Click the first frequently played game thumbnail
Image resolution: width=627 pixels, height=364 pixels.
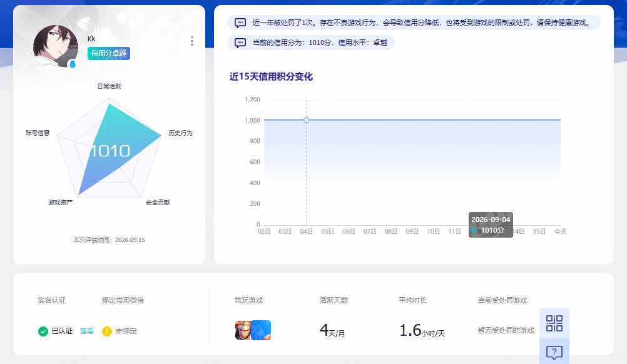pyautogui.click(x=243, y=330)
